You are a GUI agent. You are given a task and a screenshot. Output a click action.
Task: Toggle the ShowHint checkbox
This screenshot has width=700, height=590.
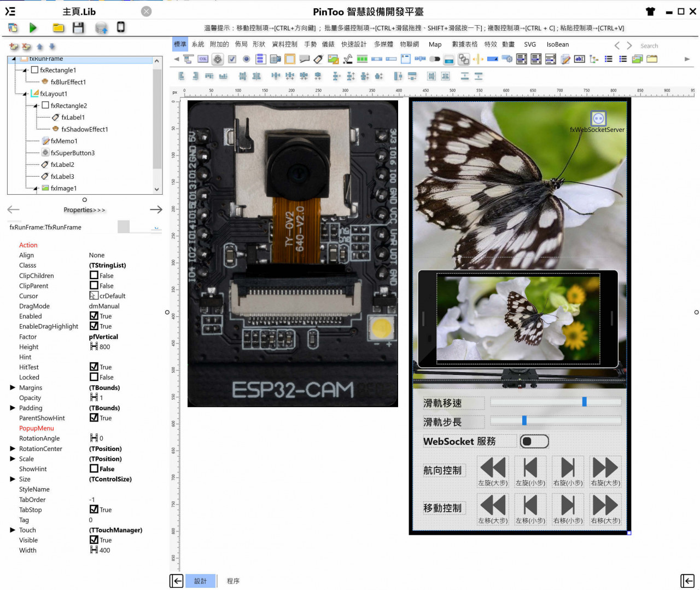[94, 468]
